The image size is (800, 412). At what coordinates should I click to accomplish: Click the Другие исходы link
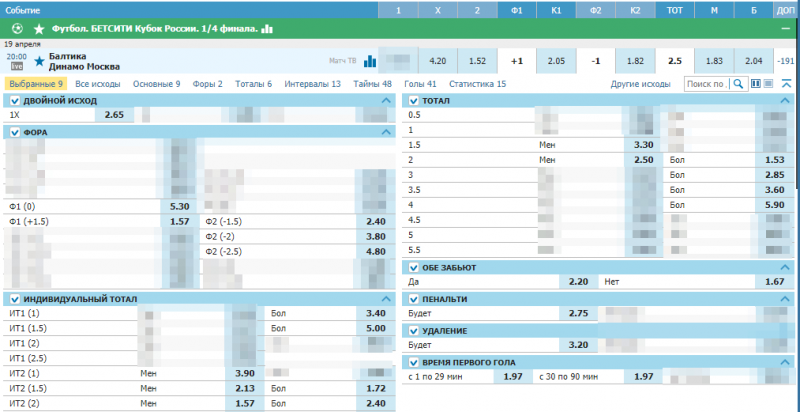(640, 85)
